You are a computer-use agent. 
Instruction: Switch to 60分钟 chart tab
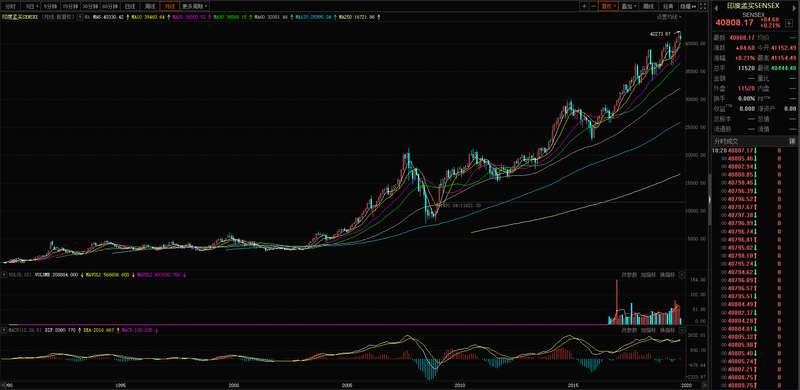[110, 6]
